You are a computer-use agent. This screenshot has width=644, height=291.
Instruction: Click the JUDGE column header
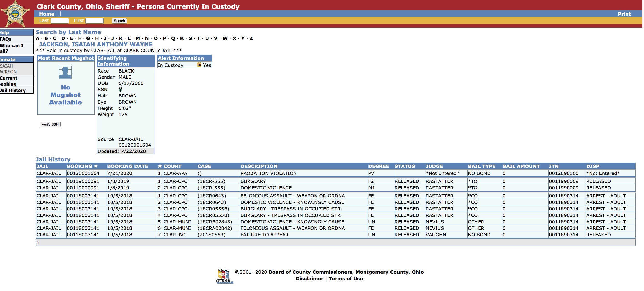pos(434,166)
